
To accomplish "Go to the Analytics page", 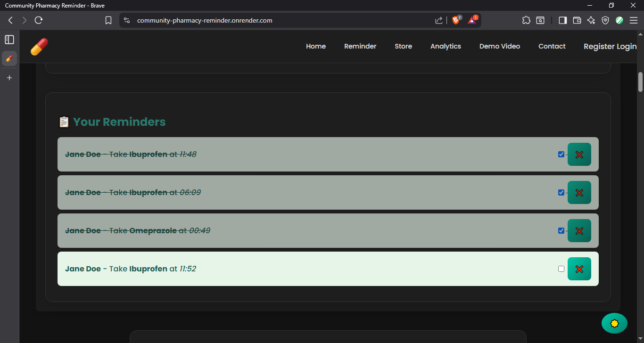I will pos(446,46).
